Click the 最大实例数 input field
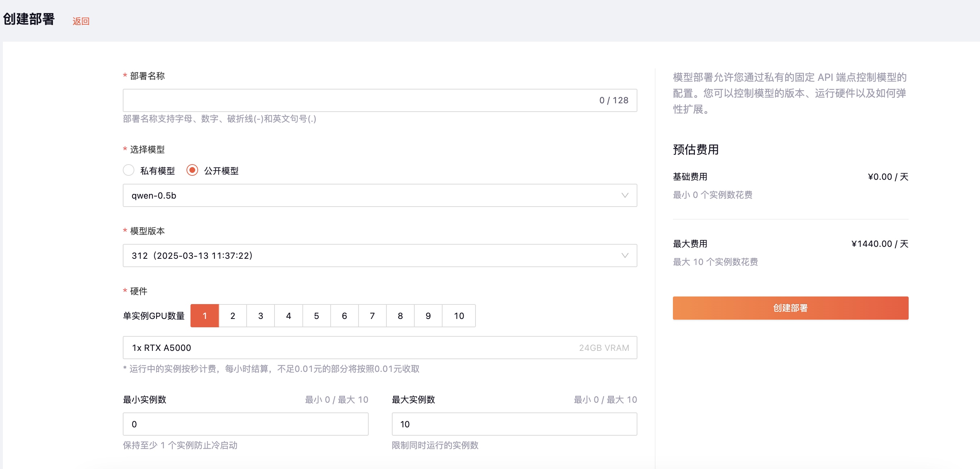The height and width of the screenshot is (469, 980). (514, 424)
